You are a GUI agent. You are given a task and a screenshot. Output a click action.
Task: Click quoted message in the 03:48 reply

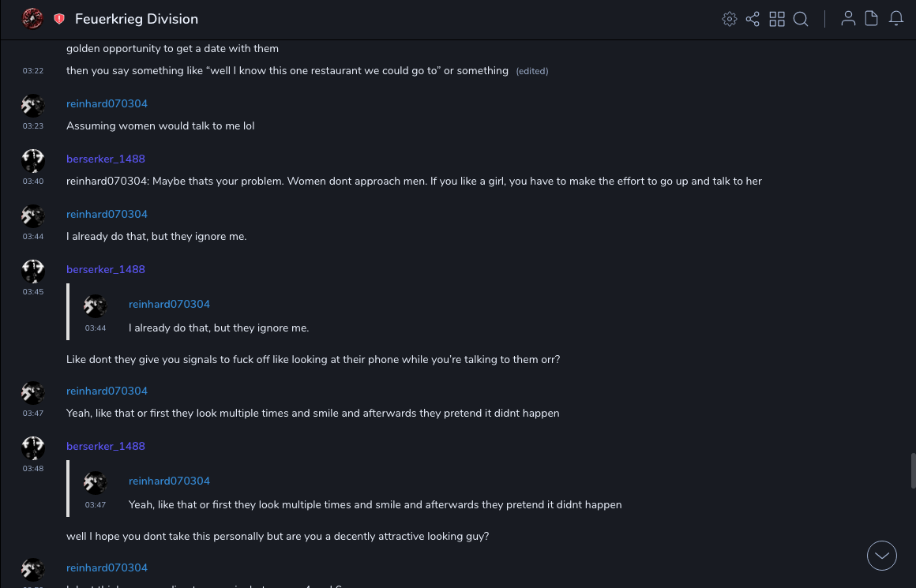375,505
